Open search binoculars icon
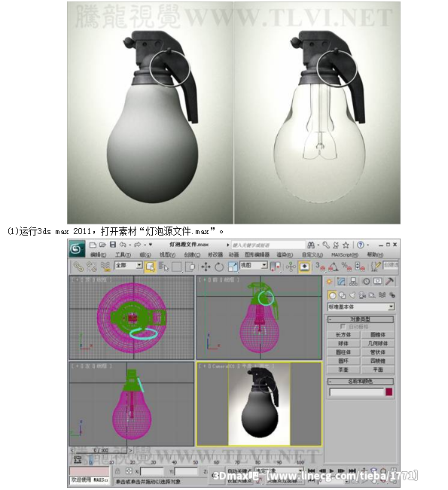The width and height of the screenshot is (448, 490). 311,245
